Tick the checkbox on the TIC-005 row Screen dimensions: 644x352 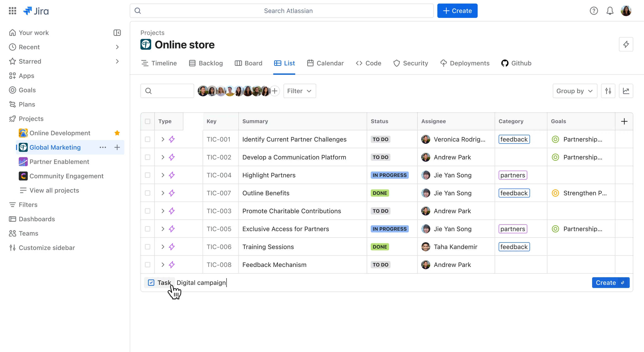coord(148,228)
